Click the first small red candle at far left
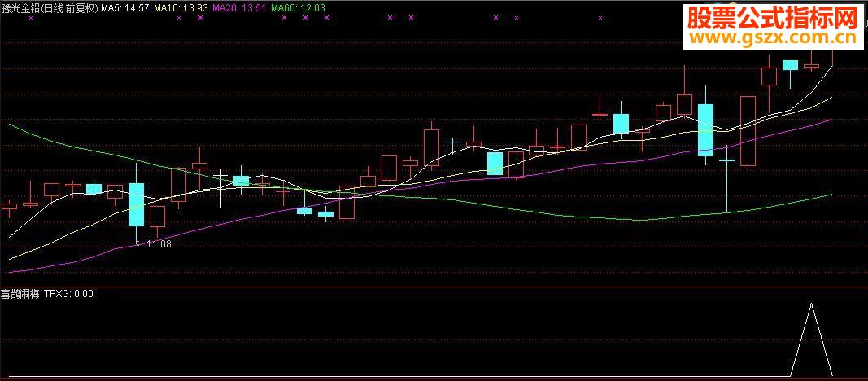868x381 pixels. [10, 207]
